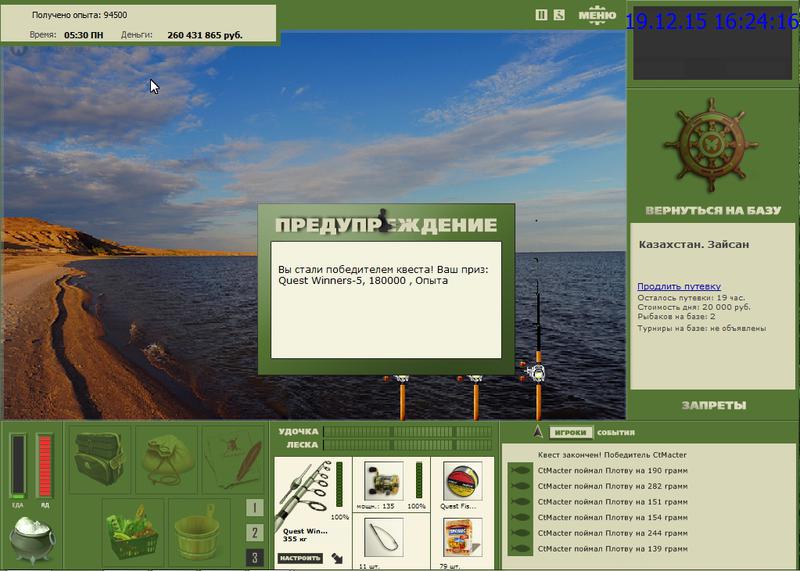The width and height of the screenshot is (800, 571).
Task: Open the МЕНЮ menu
Action: point(597,15)
